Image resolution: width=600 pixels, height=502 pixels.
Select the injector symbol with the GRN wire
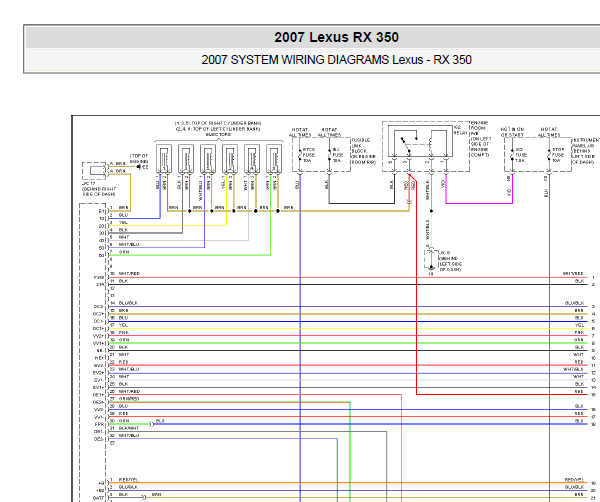point(274,159)
